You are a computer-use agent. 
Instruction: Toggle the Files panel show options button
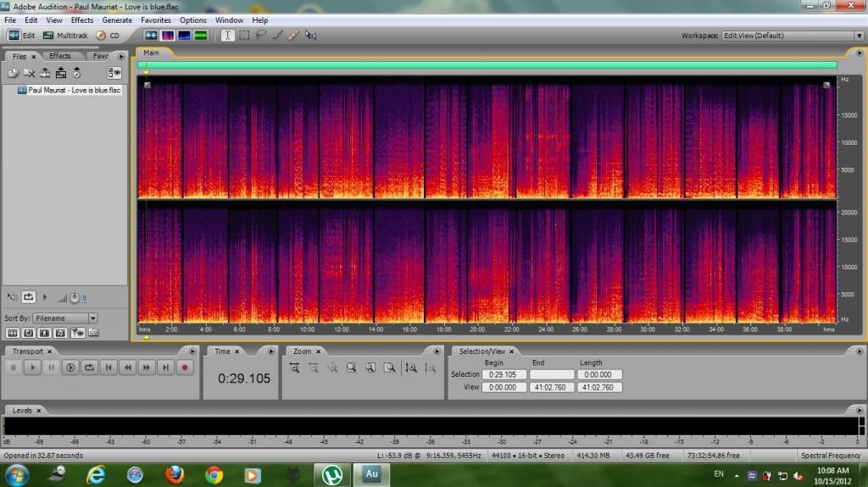[114, 73]
